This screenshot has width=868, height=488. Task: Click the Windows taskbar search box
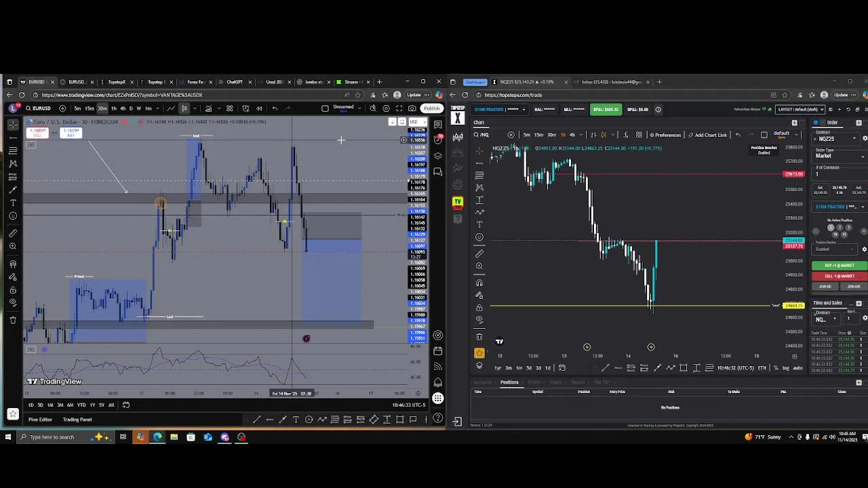pyautogui.click(x=64, y=437)
